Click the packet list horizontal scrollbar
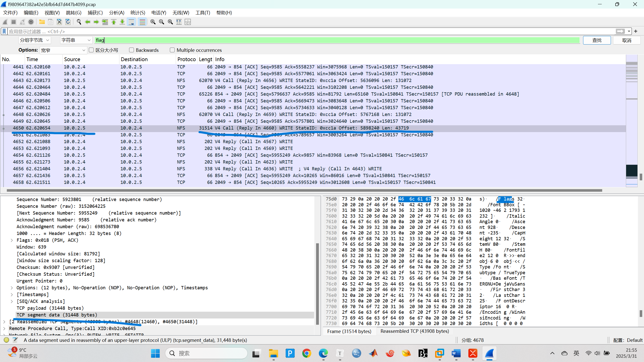 click(x=302, y=190)
